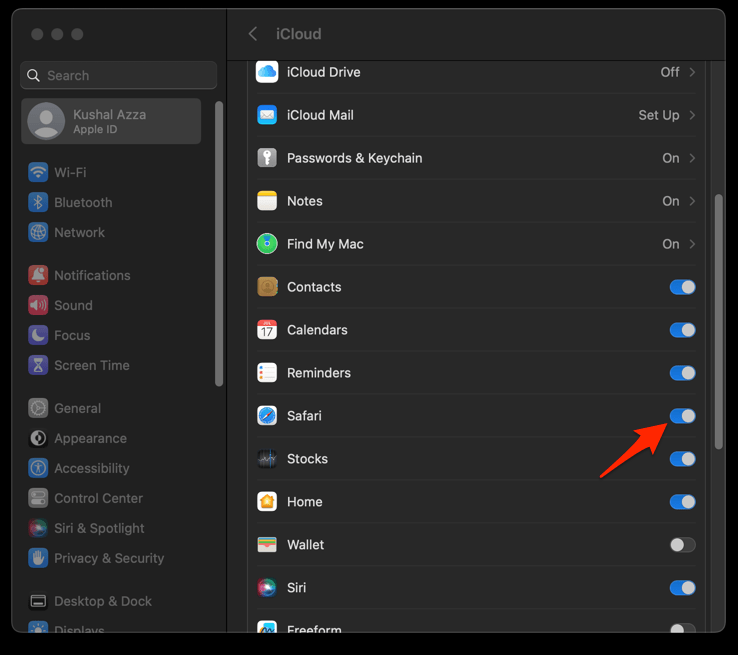Turn off the Siri iCloud toggle
This screenshot has width=738, height=655.
(x=682, y=588)
